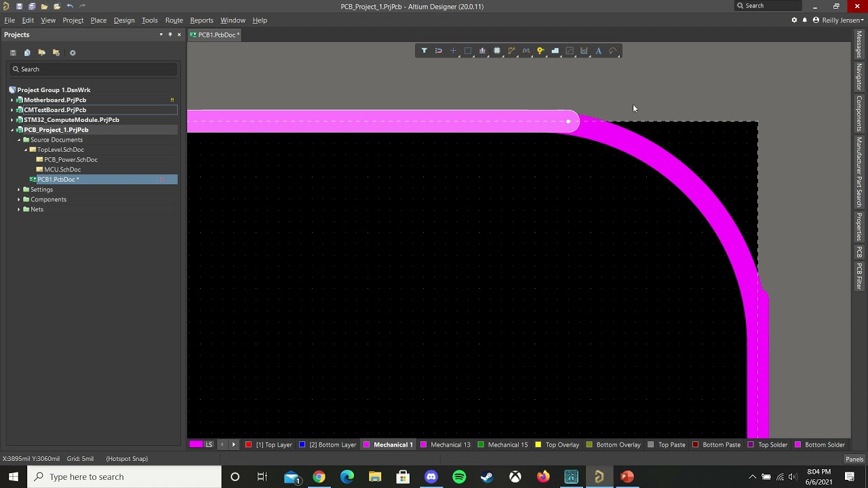Select the Interactive Length Tuning tool
Screen dimensions: 868x488
click(x=526, y=51)
